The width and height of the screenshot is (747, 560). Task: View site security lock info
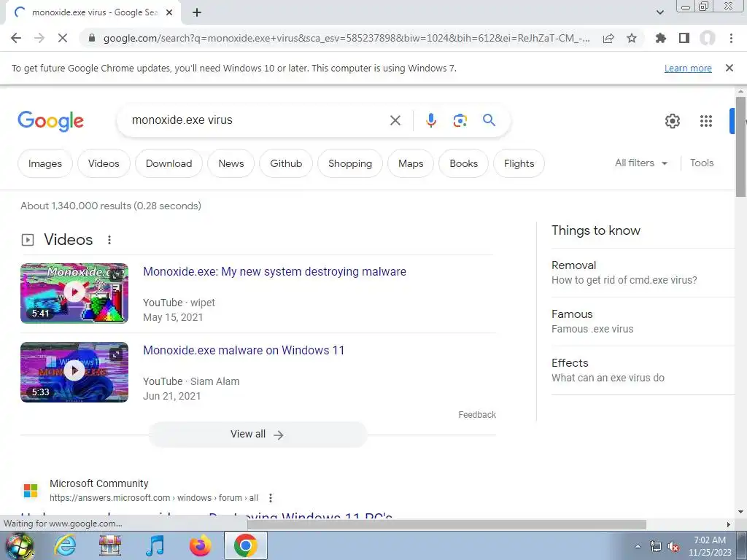(92, 38)
